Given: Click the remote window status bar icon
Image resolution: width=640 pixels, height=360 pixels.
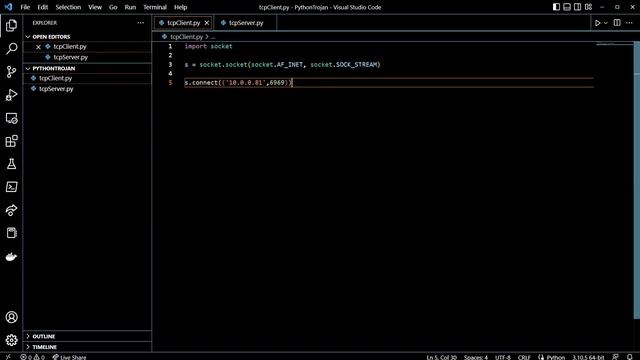Looking at the screenshot, I should click(8, 357).
